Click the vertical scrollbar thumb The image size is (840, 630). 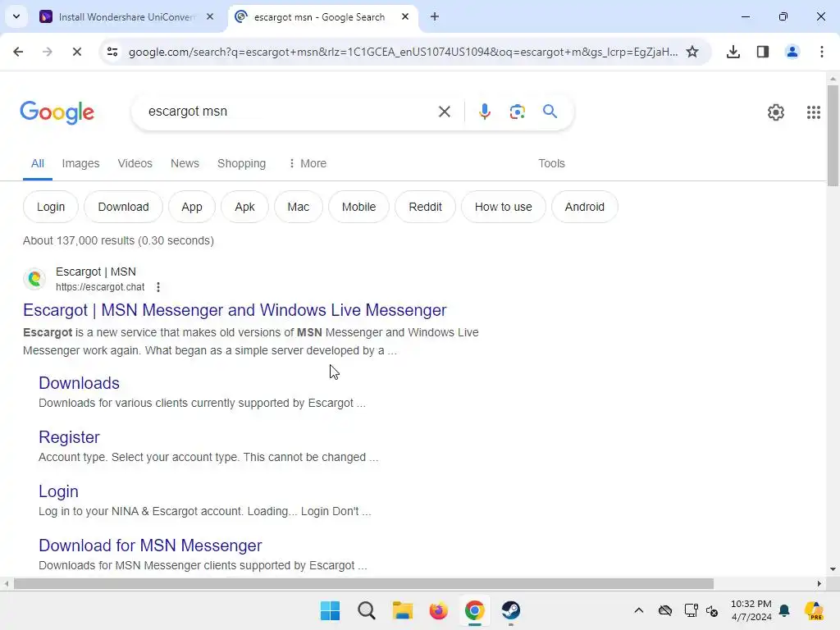click(833, 135)
